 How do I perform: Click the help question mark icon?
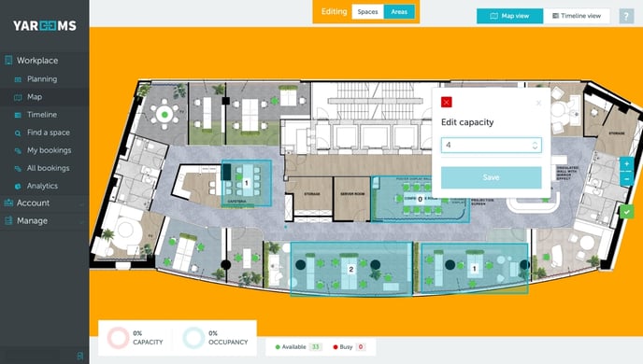click(626, 17)
